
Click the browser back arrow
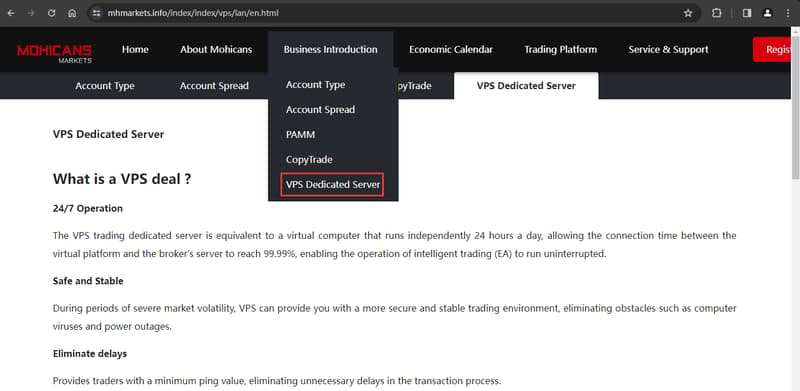click(11, 13)
